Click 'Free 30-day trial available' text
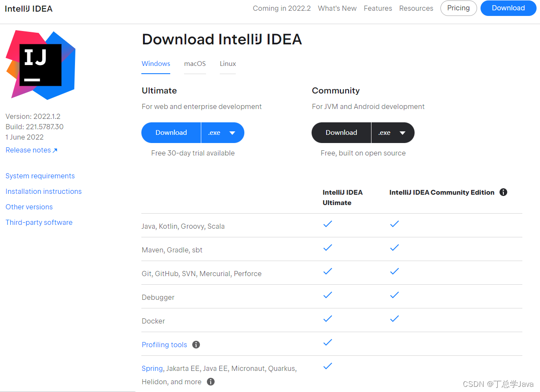 [x=193, y=153]
